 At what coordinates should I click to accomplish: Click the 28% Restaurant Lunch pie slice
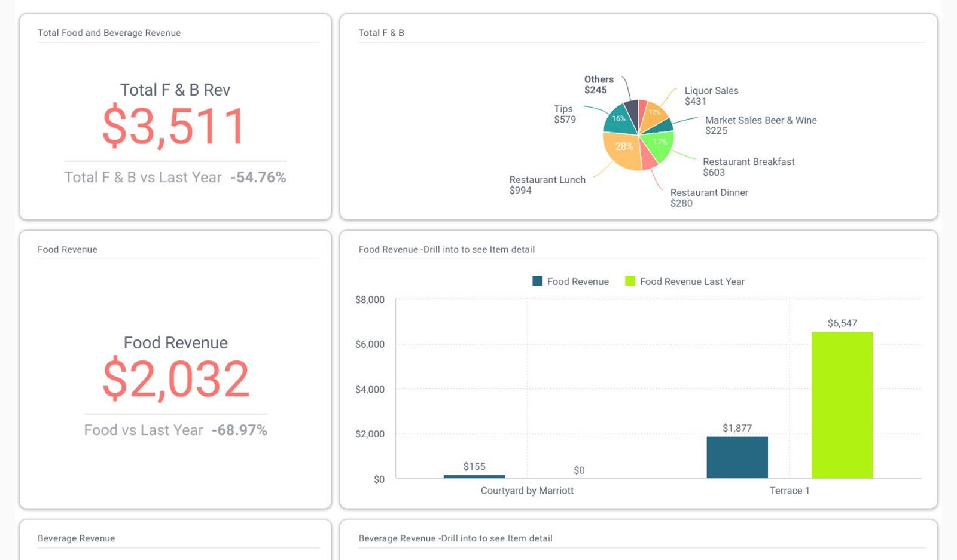tap(623, 149)
